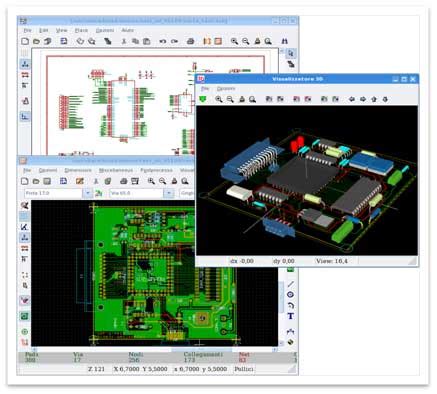This screenshot has height=394, width=437.
Task: Move 3D view right with right arrow
Action: pyautogui.click(x=363, y=99)
